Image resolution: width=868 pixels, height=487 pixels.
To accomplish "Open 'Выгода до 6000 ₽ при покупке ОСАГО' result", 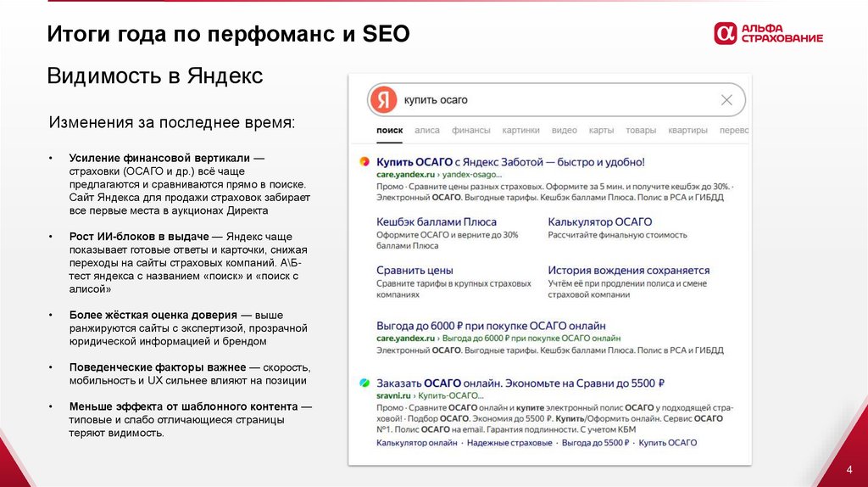I will click(491, 326).
